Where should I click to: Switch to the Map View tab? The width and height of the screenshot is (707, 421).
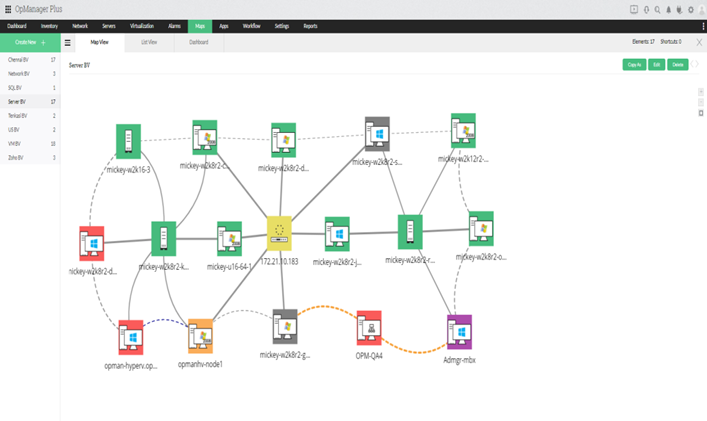[99, 42]
